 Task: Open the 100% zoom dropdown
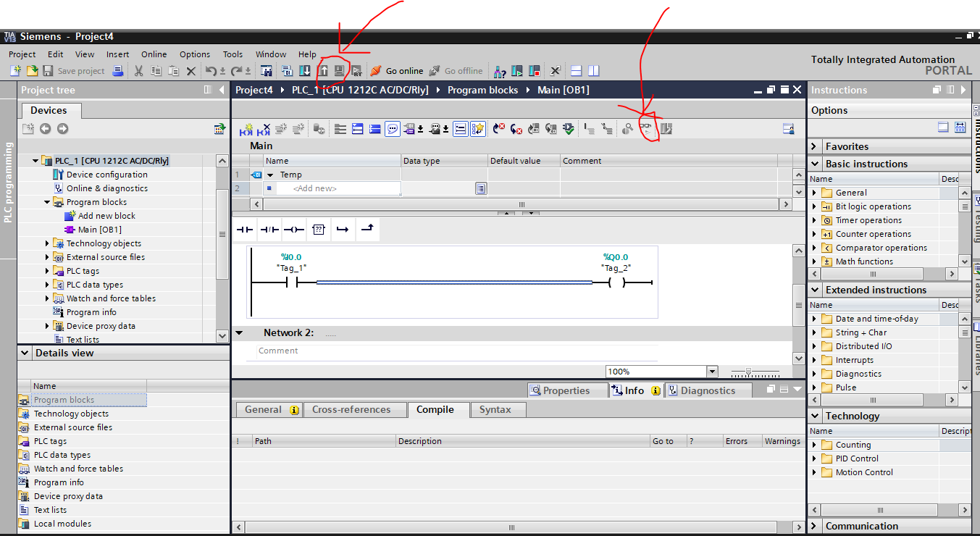(x=711, y=372)
